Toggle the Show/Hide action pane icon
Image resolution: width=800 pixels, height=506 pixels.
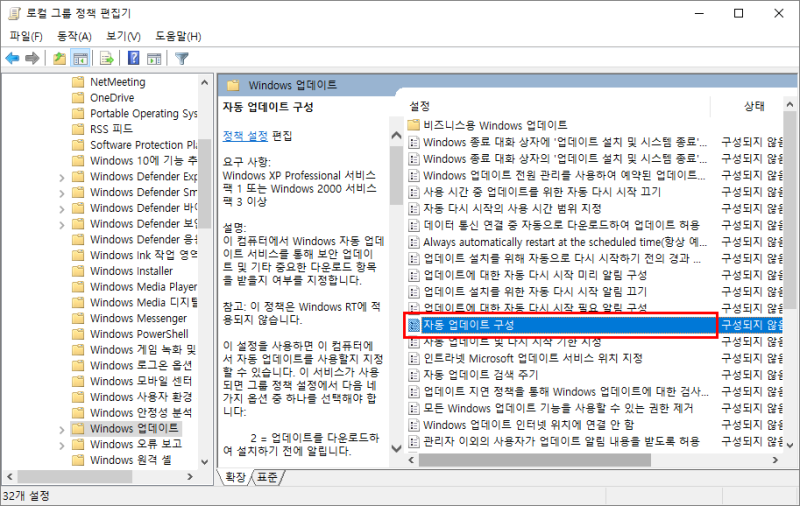click(x=154, y=59)
